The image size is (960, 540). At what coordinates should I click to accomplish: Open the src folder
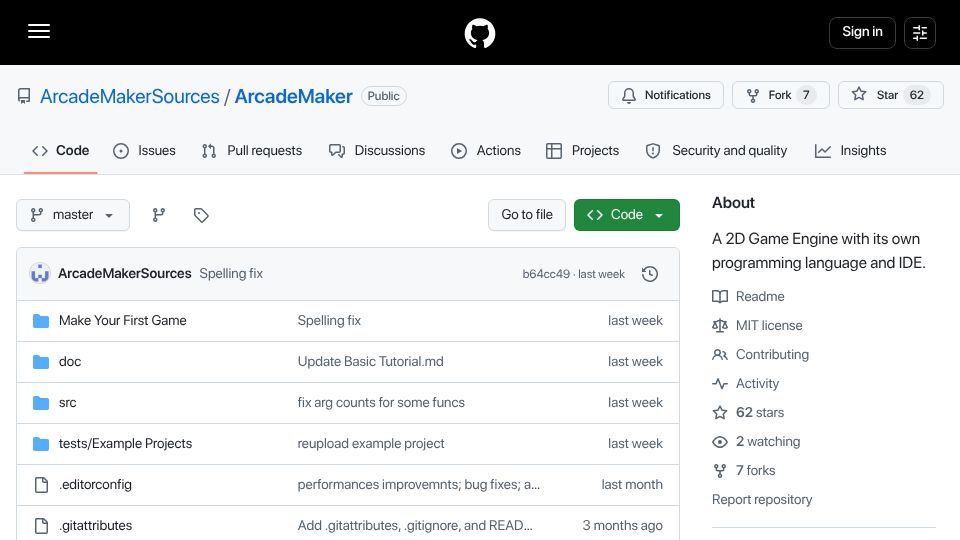click(67, 402)
